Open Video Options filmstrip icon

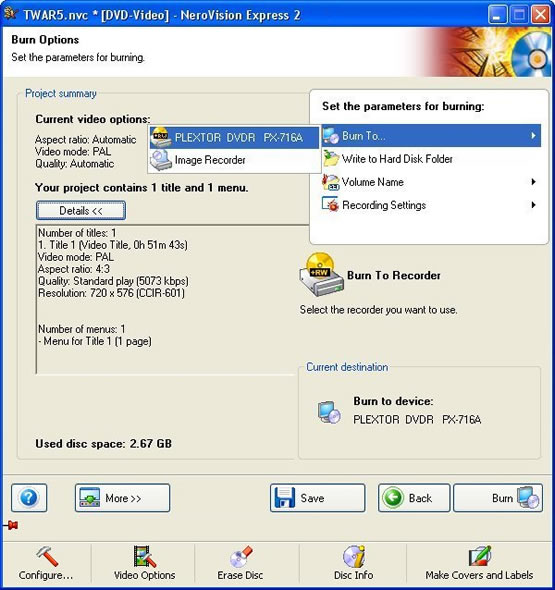coord(144,557)
